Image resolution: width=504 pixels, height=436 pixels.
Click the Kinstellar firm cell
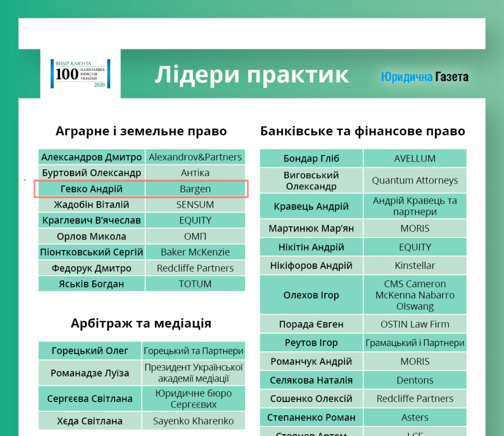point(414,266)
